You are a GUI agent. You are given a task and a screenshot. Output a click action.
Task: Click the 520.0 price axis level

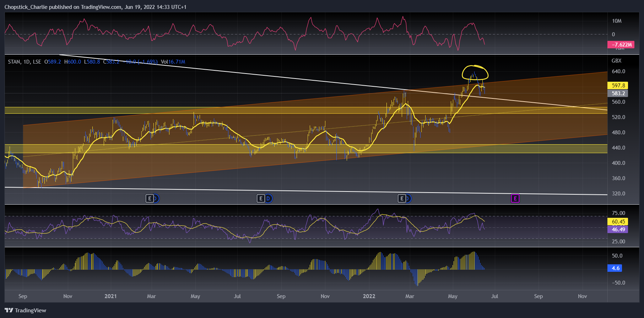coord(618,117)
